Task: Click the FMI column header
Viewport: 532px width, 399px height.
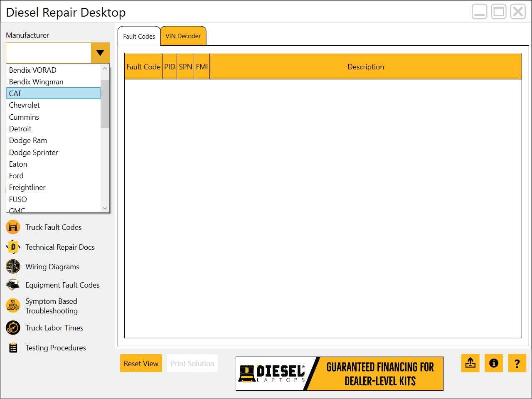Action: pyautogui.click(x=202, y=66)
